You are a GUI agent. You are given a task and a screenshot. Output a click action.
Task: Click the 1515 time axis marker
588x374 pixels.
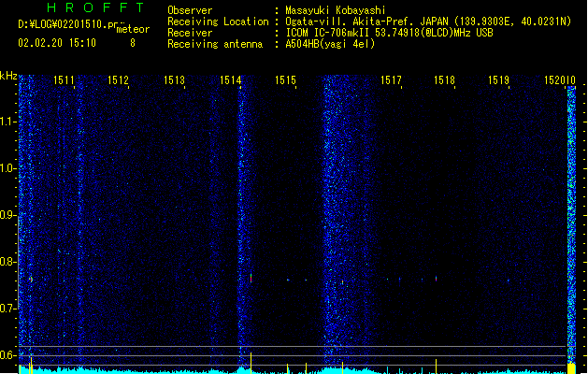point(285,80)
